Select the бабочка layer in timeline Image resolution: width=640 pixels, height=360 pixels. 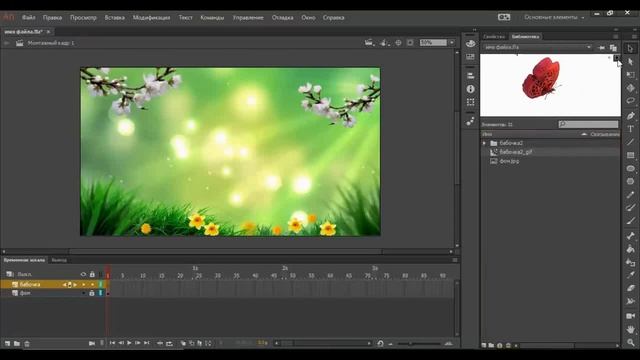tap(30, 284)
